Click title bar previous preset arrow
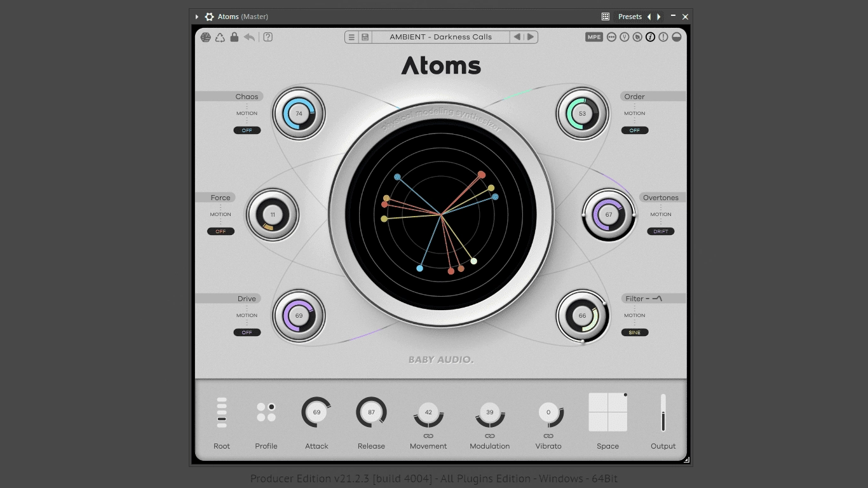 (x=649, y=17)
